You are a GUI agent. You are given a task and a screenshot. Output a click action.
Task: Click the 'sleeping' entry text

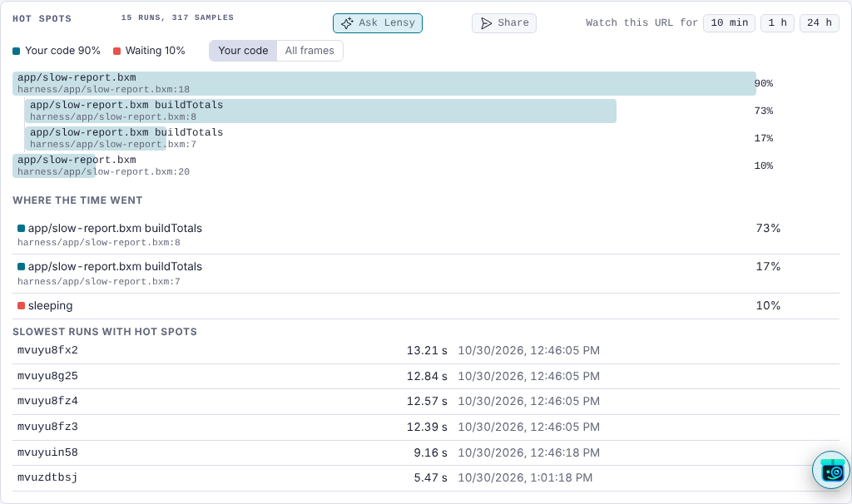[50, 306]
